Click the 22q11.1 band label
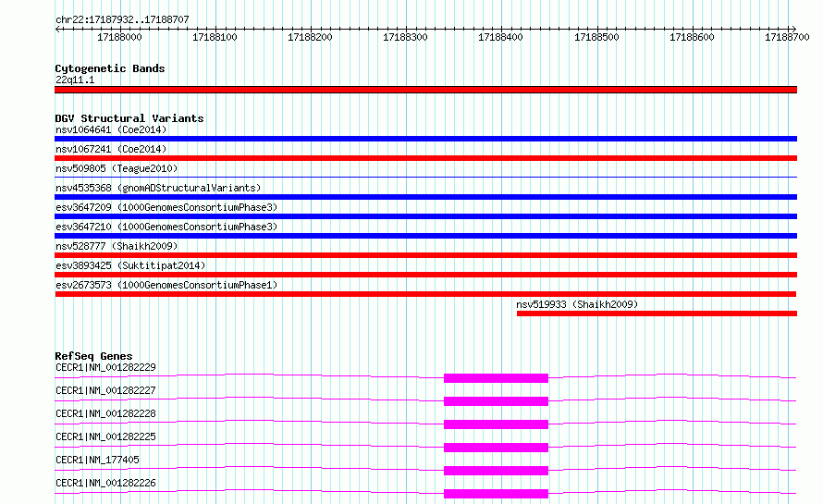Image resolution: width=823 pixels, height=504 pixels. 75,80
